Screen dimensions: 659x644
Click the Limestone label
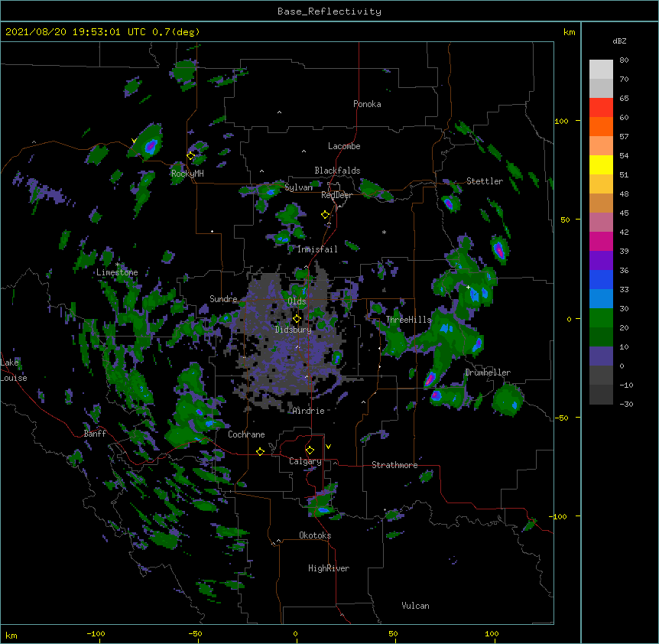pos(117,272)
